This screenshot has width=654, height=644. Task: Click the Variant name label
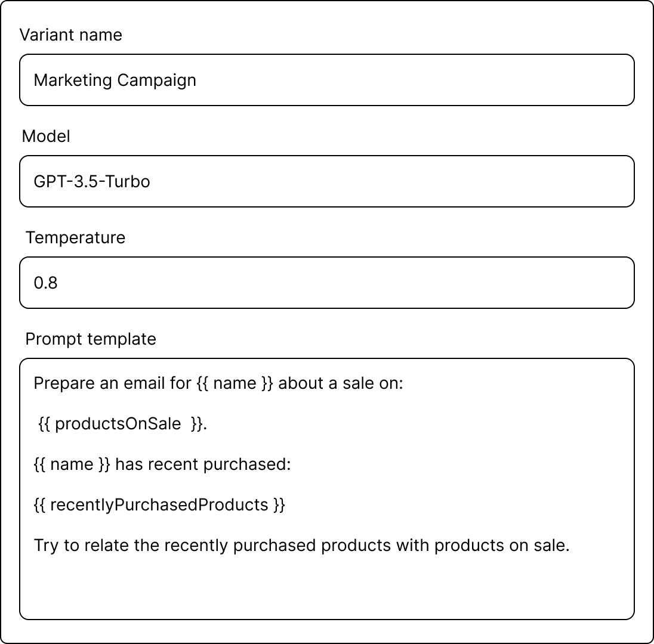click(71, 35)
